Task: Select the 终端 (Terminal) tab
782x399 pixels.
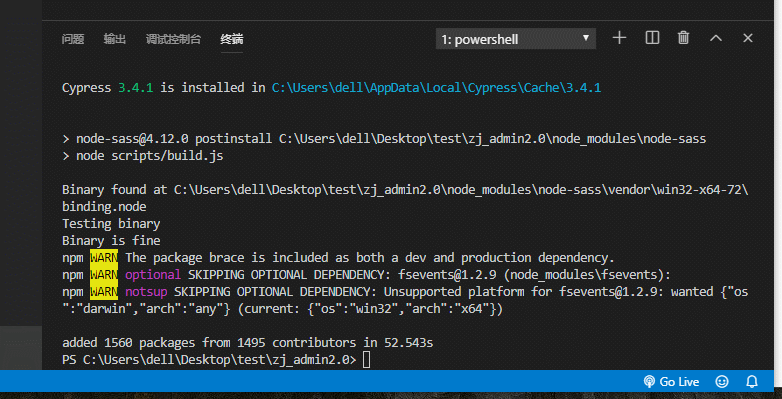Action: click(232, 39)
